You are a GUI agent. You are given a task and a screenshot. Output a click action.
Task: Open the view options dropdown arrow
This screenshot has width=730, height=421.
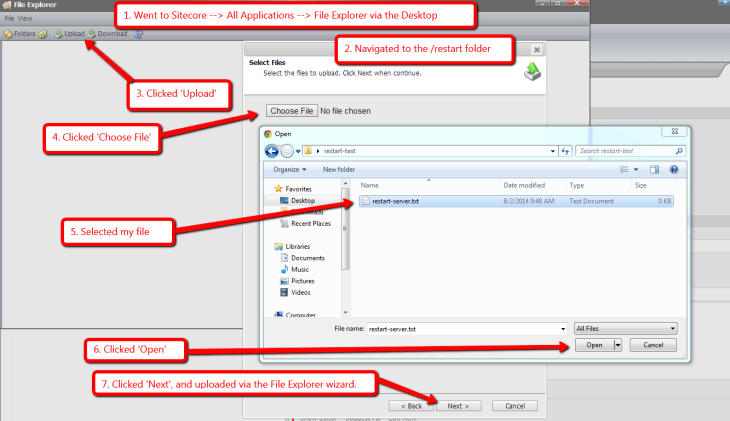point(636,170)
